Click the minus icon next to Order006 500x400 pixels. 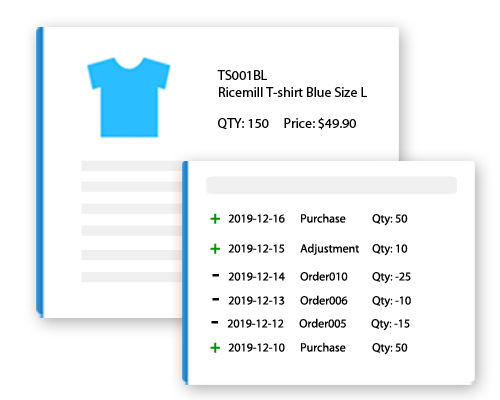(216, 299)
